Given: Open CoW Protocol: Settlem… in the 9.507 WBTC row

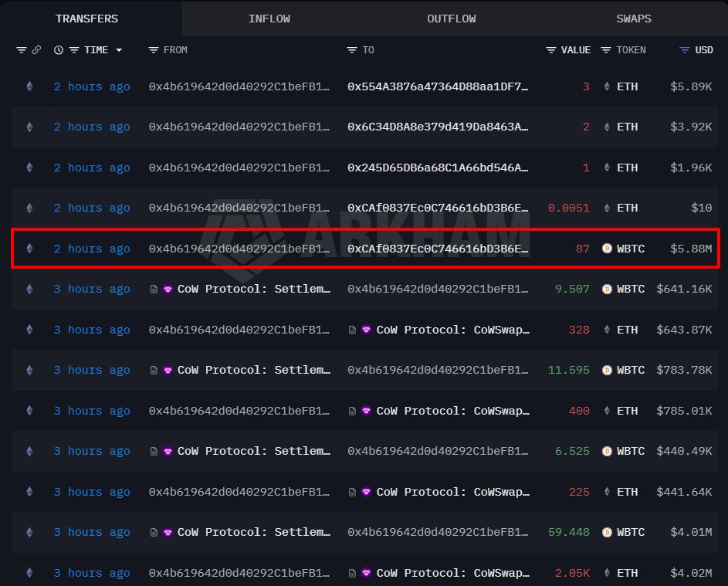Looking at the screenshot, I should click(254, 289).
